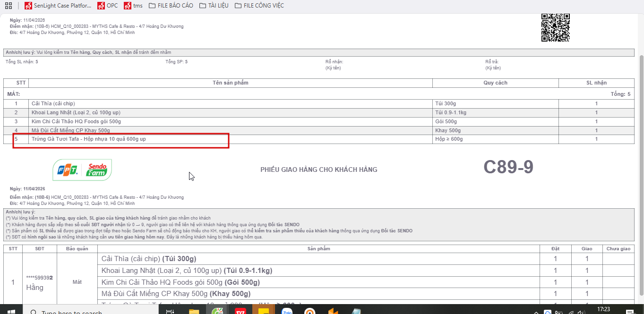Click the Mát storage cell in lower table

coord(77,282)
